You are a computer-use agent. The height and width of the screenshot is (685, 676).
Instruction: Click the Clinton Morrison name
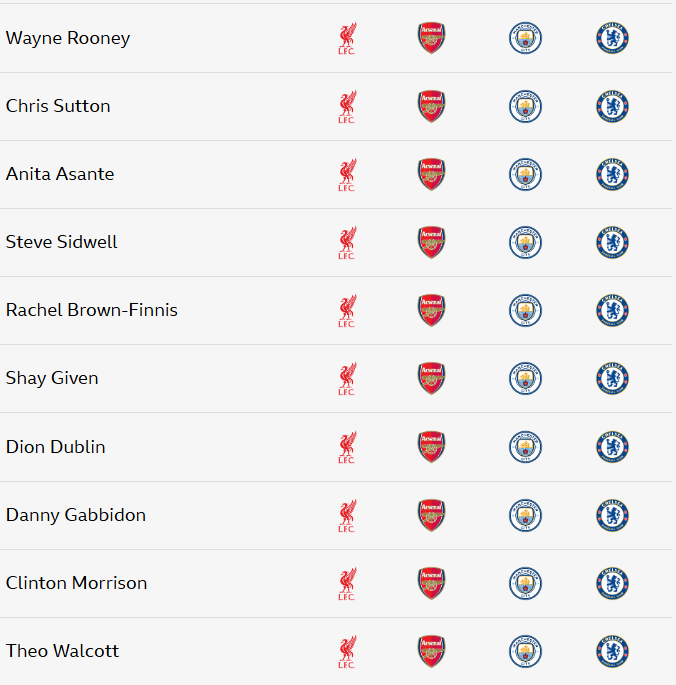click(x=77, y=583)
